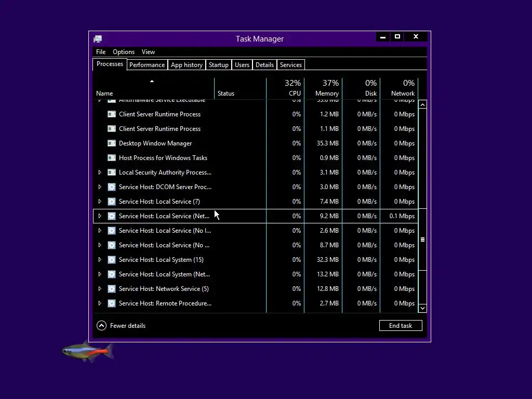Viewport: 532px width, 399px height.
Task: Sort by the Disk column header
Action: tap(362, 88)
